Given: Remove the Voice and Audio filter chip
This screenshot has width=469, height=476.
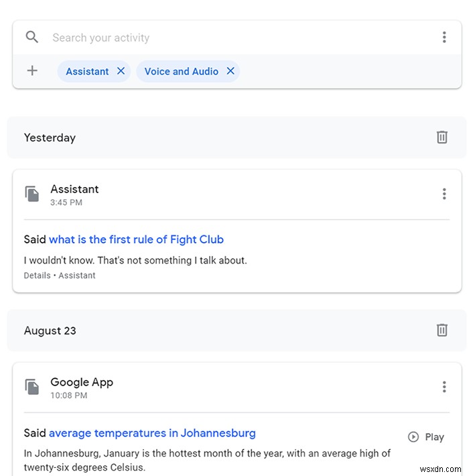Looking at the screenshot, I should 230,71.
